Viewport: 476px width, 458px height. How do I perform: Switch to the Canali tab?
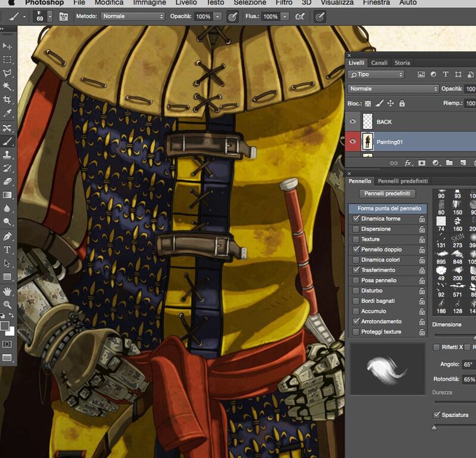coord(379,63)
